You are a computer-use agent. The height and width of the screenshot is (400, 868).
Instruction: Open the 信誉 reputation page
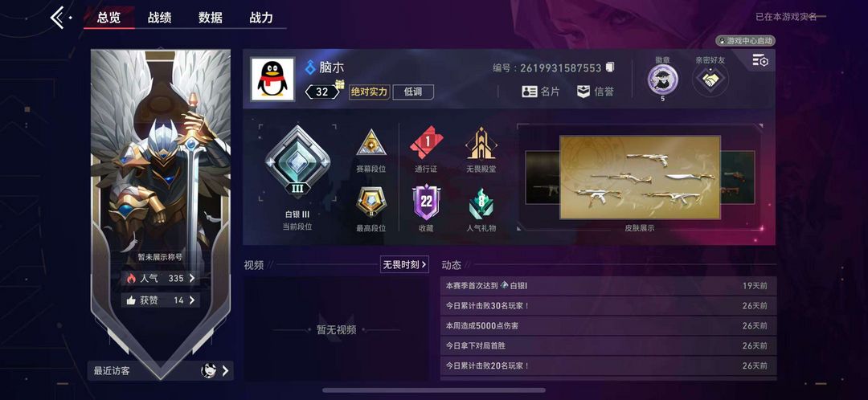coord(595,92)
